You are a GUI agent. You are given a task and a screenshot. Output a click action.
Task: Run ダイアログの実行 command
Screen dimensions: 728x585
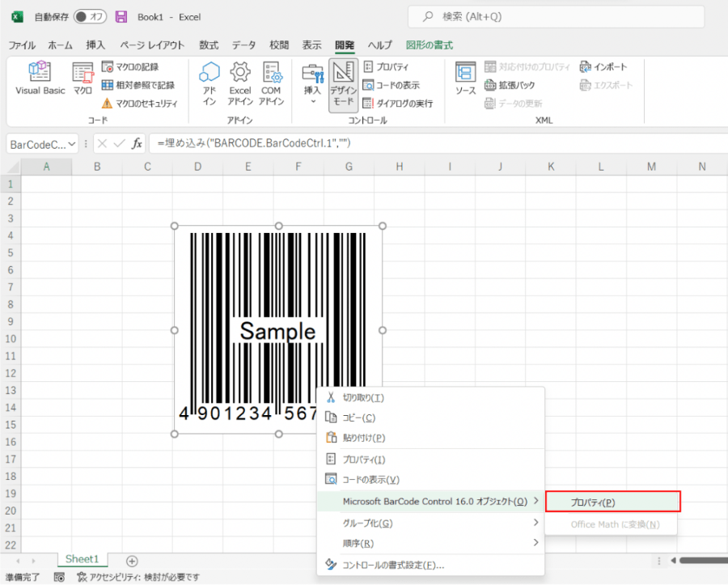coord(397,103)
